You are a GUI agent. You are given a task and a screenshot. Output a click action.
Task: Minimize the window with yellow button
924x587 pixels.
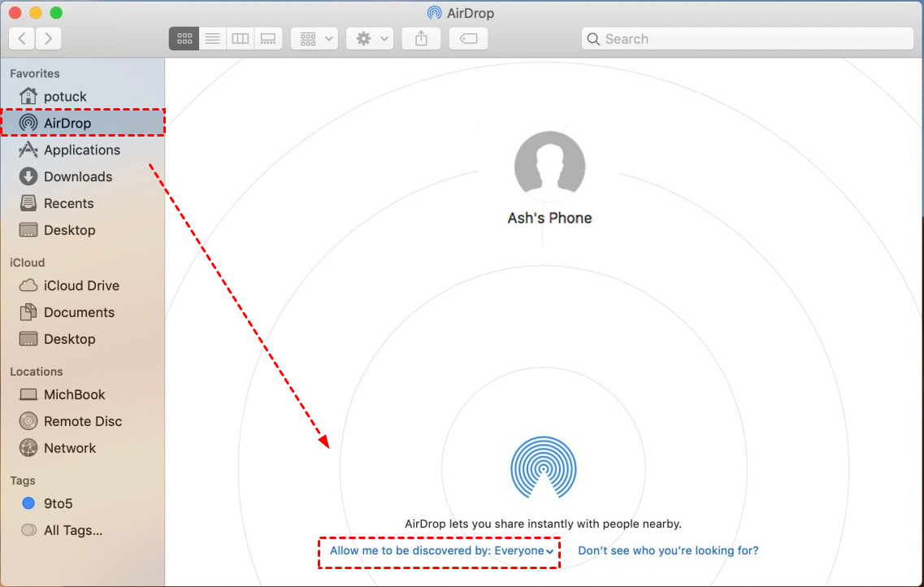36,12
